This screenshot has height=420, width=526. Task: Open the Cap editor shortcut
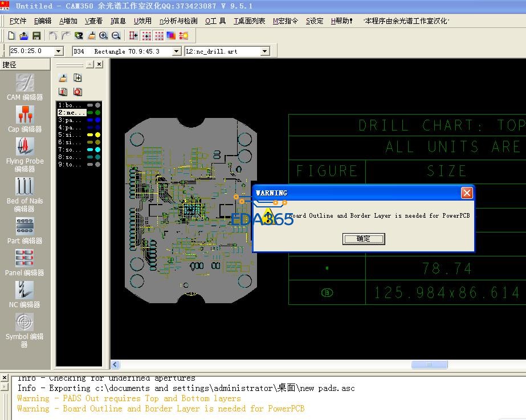(x=25, y=119)
